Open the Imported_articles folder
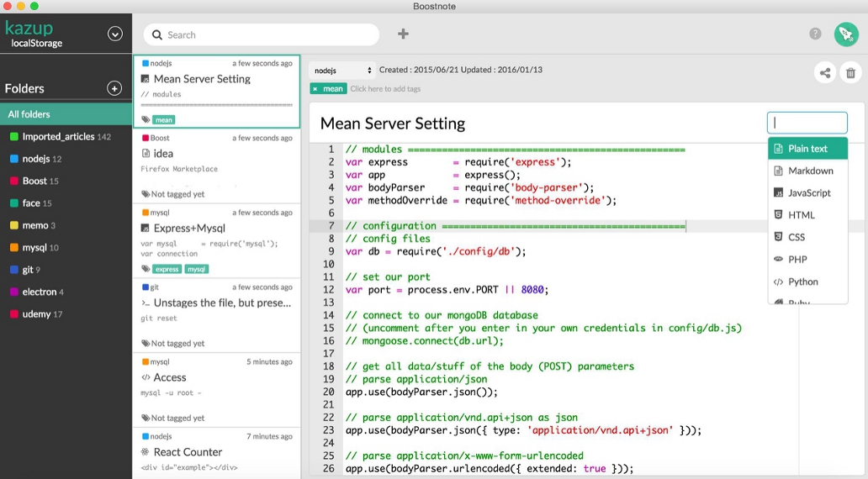The image size is (868, 479). (x=66, y=137)
